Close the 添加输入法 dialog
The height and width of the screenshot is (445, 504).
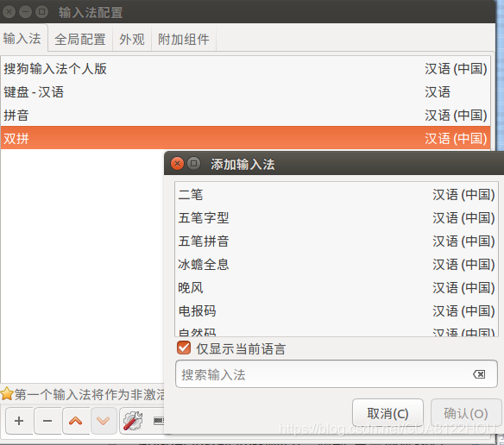(177, 164)
